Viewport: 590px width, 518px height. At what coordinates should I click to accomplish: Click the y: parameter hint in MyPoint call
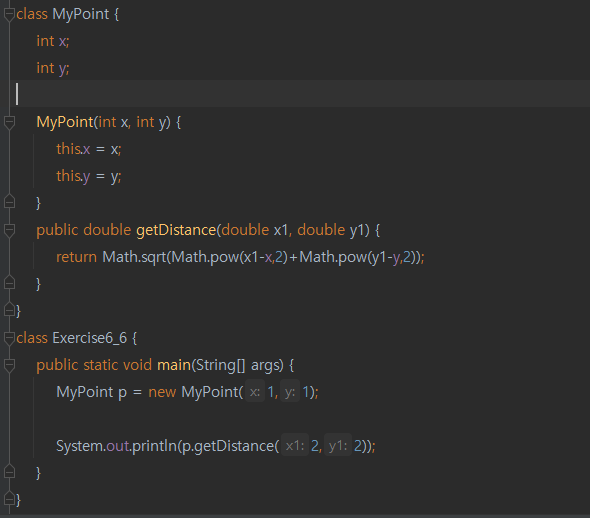[x=290, y=392]
